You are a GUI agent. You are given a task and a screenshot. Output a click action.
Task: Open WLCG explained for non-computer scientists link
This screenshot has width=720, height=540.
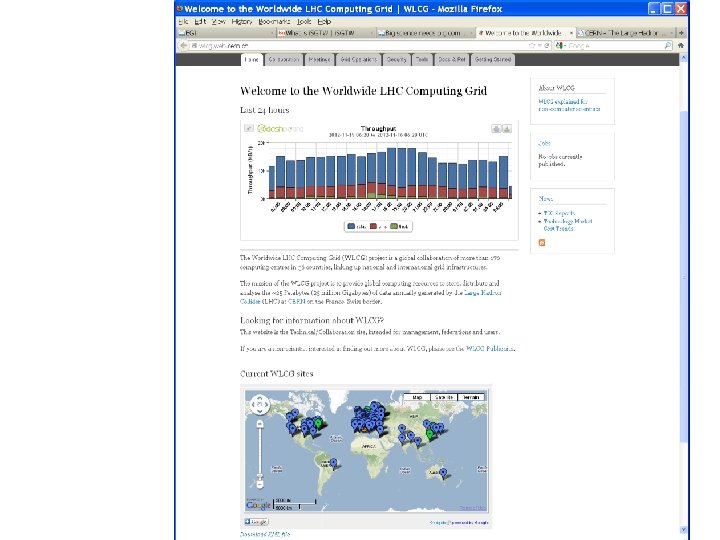[x=569, y=105]
